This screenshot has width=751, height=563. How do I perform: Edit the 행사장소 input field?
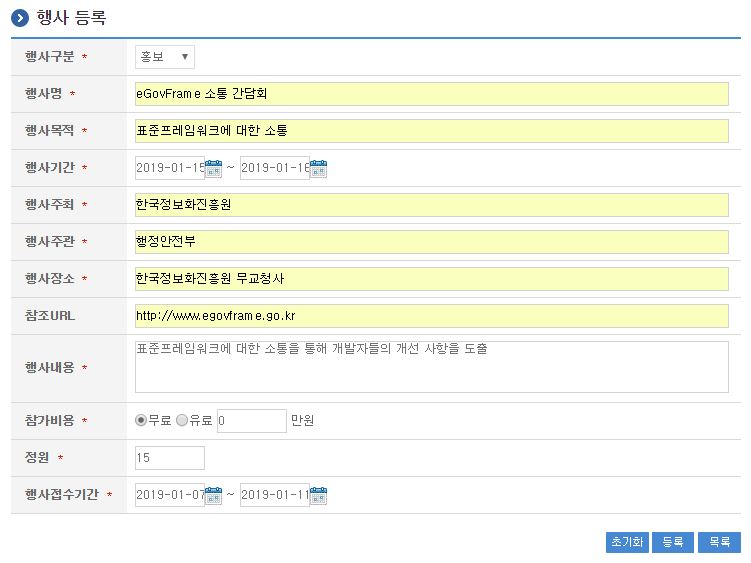(x=431, y=279)
